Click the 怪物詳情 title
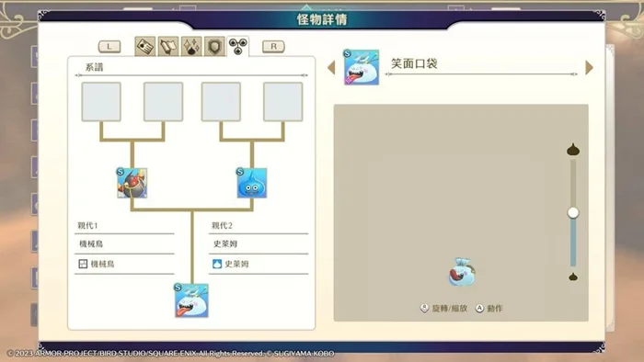644x362 pixels. pyautogui.click(x=322, y=19)
